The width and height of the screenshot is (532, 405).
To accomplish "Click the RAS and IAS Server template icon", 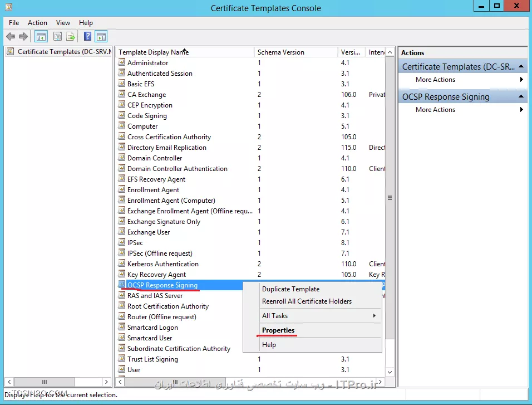I will pos(121,295).
